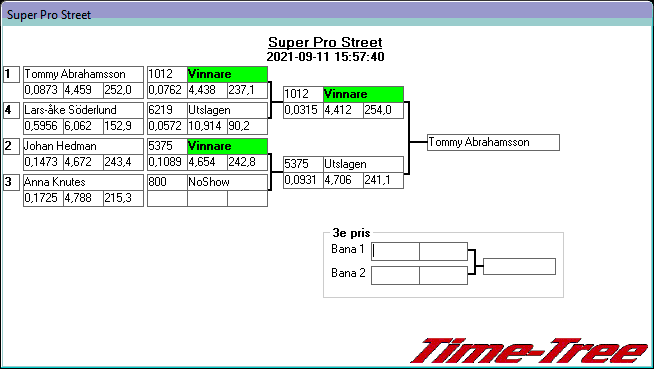The height and width of the screenshot is (369, 654).
Task: Select the Lars-åke Söderlund name field
Action: tap(83, 110)
